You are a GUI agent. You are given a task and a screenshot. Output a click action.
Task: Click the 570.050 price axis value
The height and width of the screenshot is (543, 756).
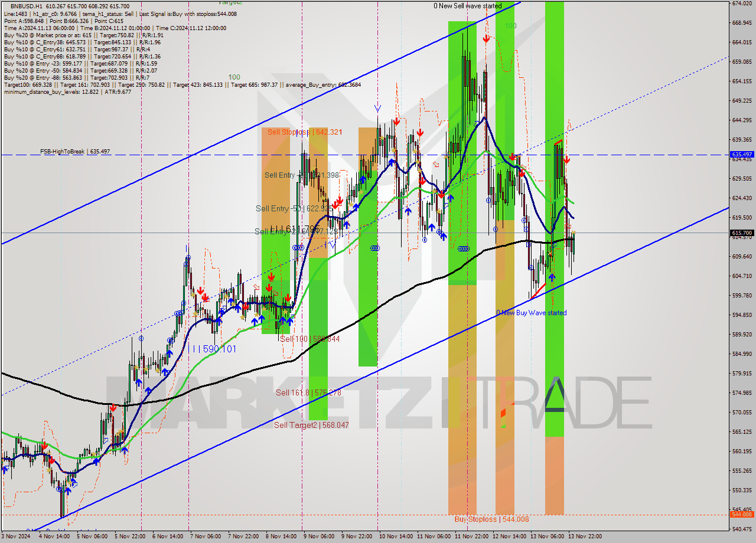point(742,413)
